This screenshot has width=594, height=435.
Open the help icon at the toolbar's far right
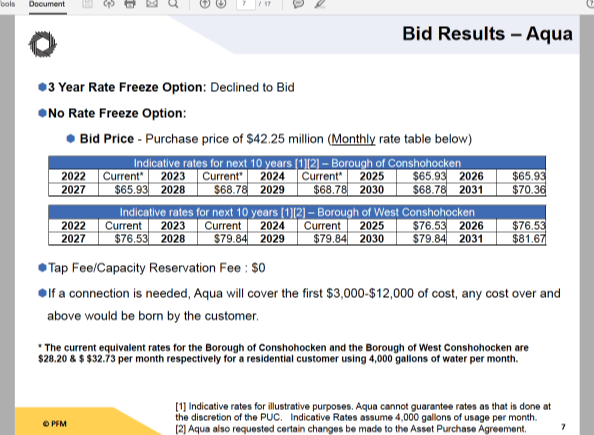590,3
